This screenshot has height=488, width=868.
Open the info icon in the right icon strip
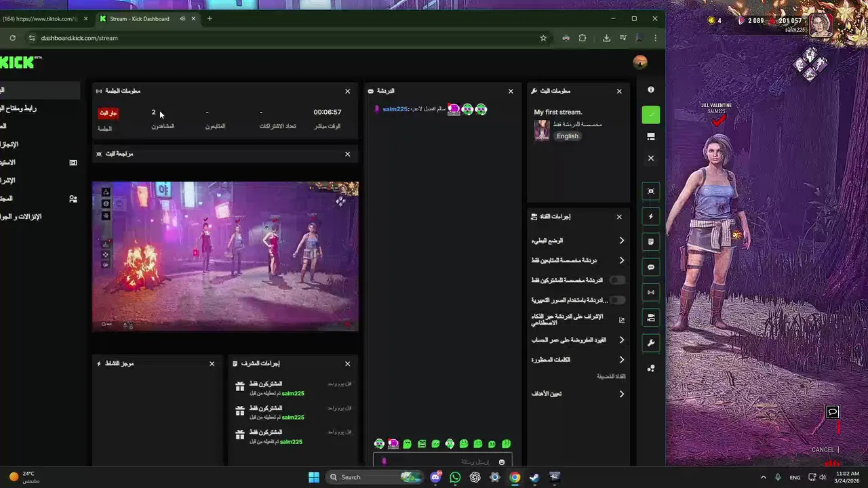point(651,89)
